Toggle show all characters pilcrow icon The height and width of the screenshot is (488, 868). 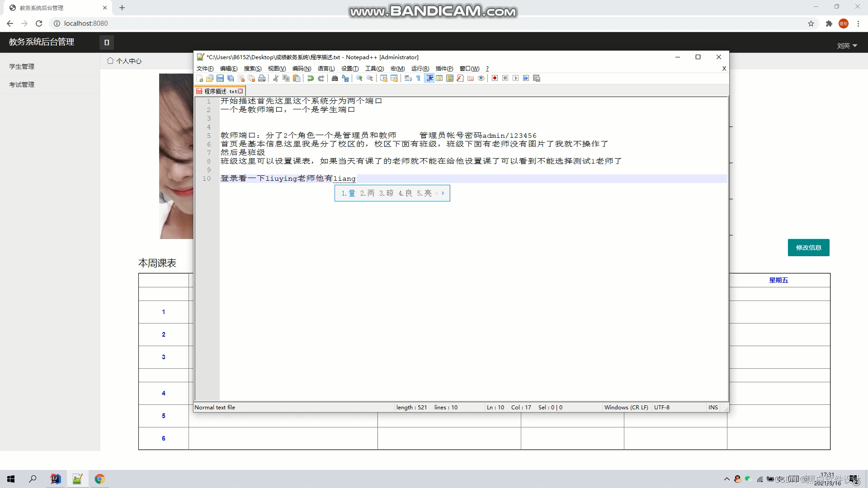coord(419,78)
